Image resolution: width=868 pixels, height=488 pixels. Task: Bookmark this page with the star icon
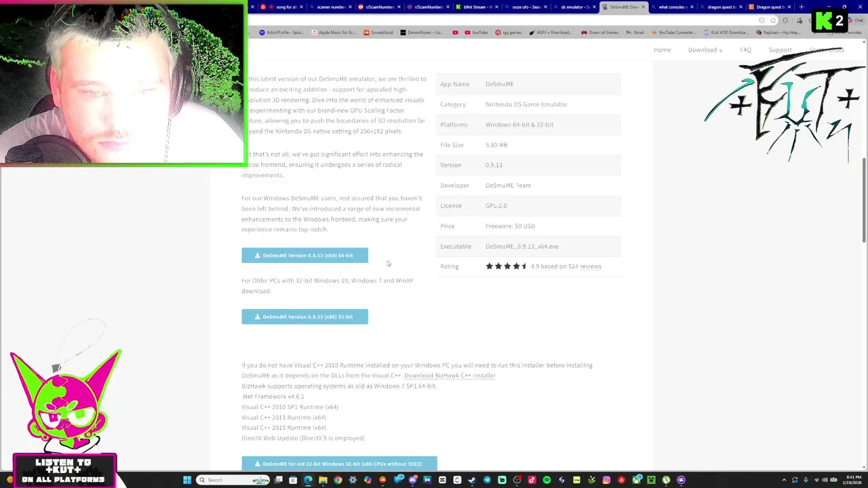(x=773, y=20)
